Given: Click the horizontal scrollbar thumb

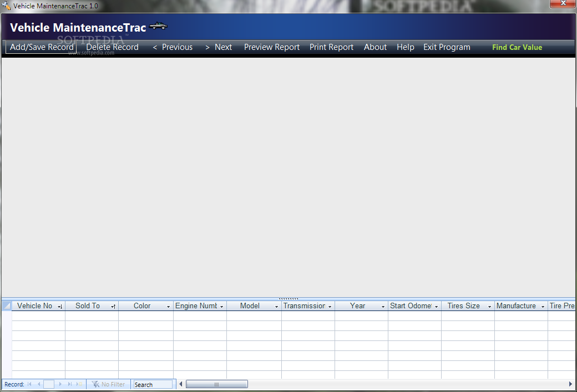Looking at the screenshot, I should tap(217, 384).
